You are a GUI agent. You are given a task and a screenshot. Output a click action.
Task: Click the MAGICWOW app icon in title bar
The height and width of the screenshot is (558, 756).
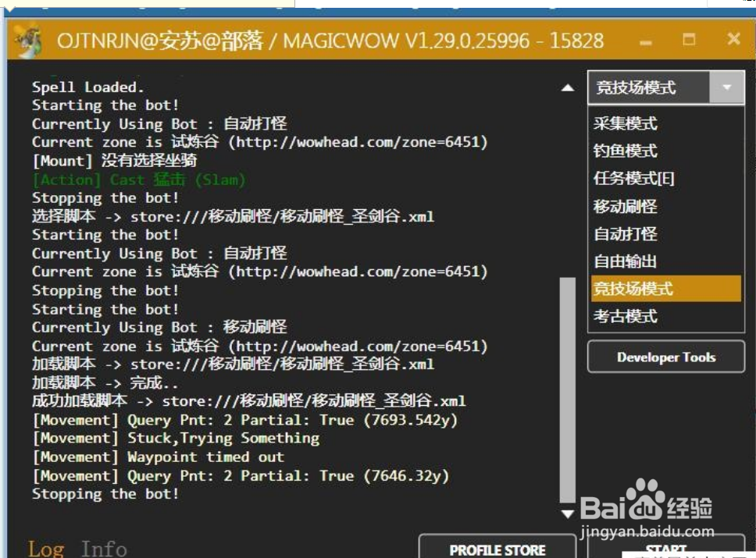pyautogui.click(x=28, y=41)
